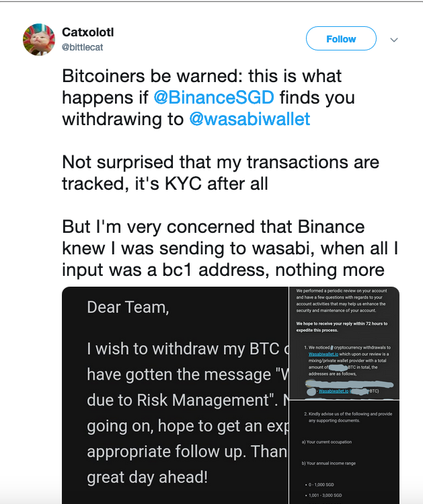Image resolution: width=423 pixels, height=504 pixels.
Task: Open Catxolotl's profile avatar picture
Action: (39, 40)
